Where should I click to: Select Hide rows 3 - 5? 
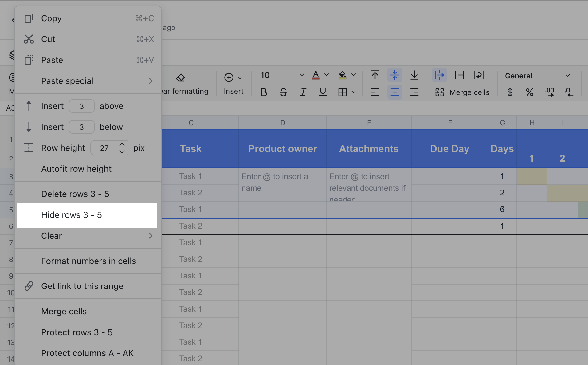pos(72,215)
